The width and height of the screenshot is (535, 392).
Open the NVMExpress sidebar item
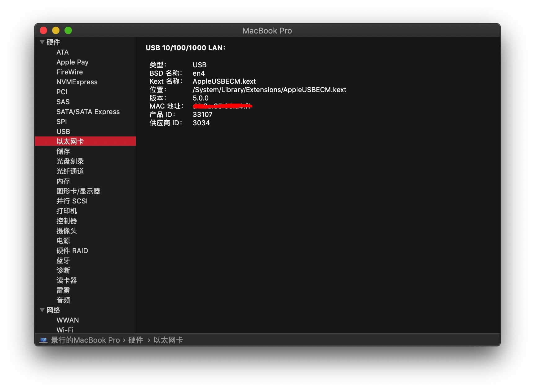click(x=77, y=82)
